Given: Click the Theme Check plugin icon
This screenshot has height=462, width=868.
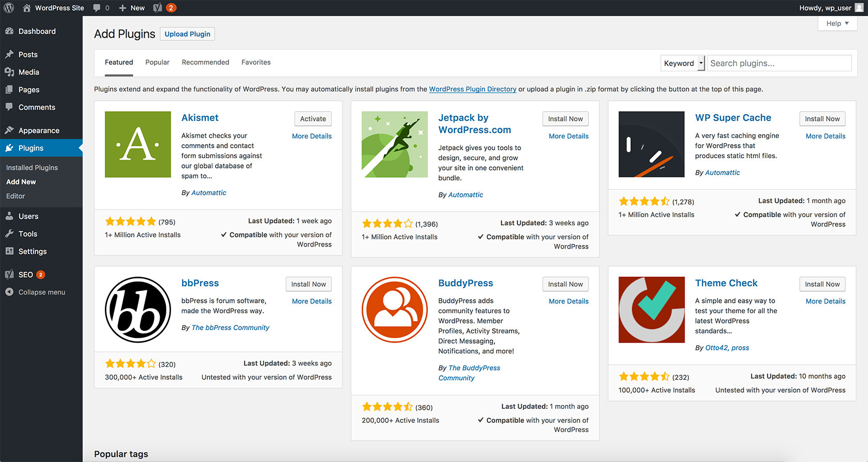Looking at the screenshot, I should pos(652,310).
